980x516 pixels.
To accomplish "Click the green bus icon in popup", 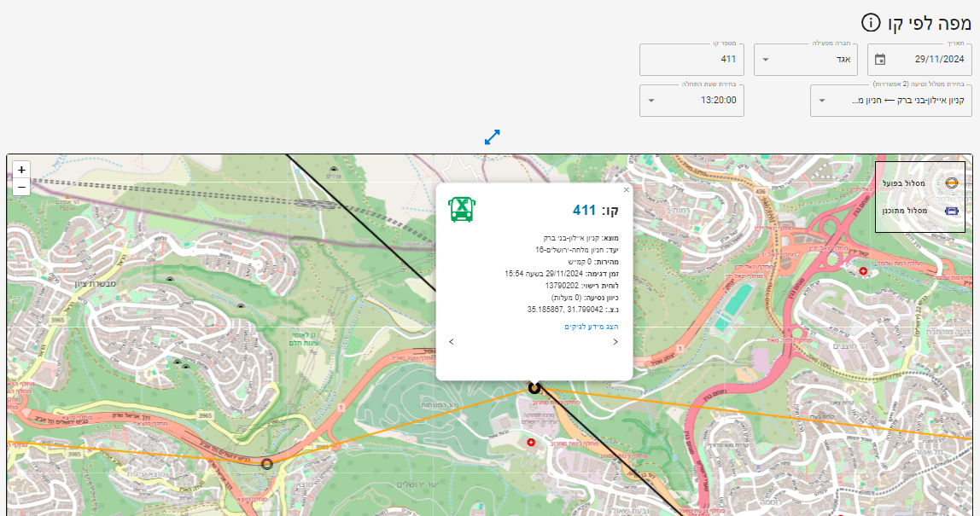I will (462, 209).
